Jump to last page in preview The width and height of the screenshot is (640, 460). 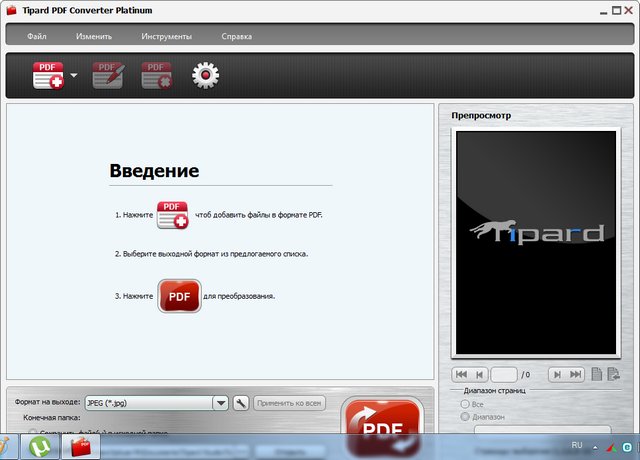pos(576,374)
